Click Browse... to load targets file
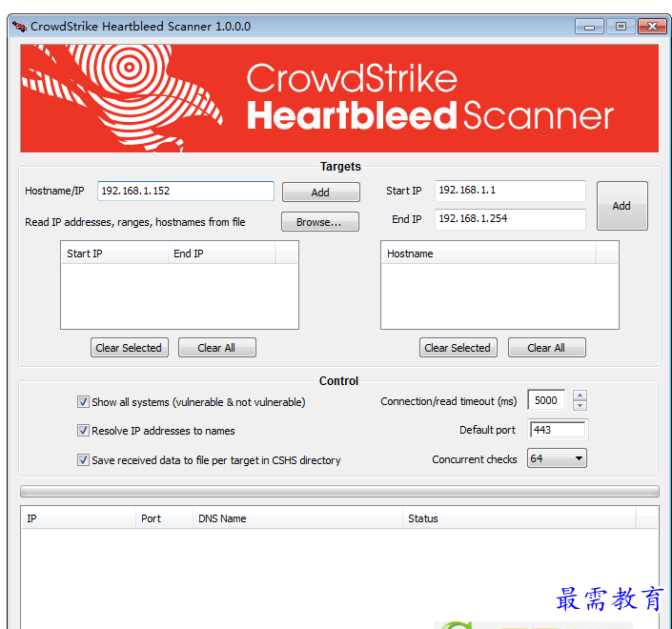 [x=319, y=222]
